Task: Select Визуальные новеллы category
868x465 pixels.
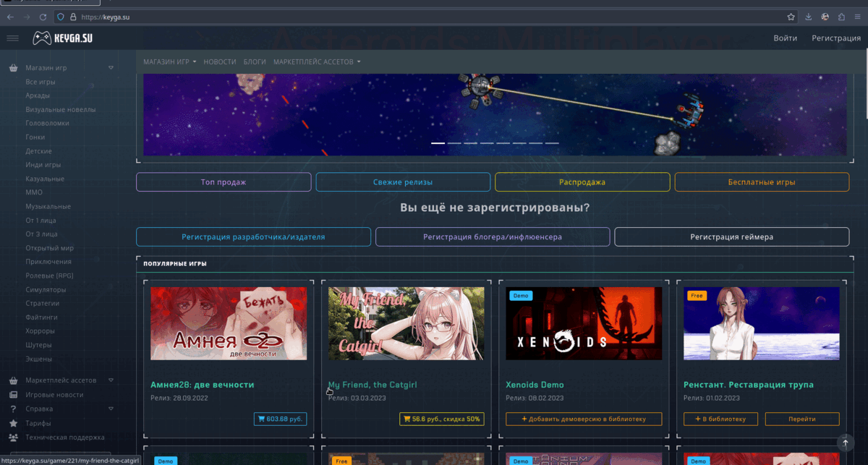Action: click(x=61, y=110)
